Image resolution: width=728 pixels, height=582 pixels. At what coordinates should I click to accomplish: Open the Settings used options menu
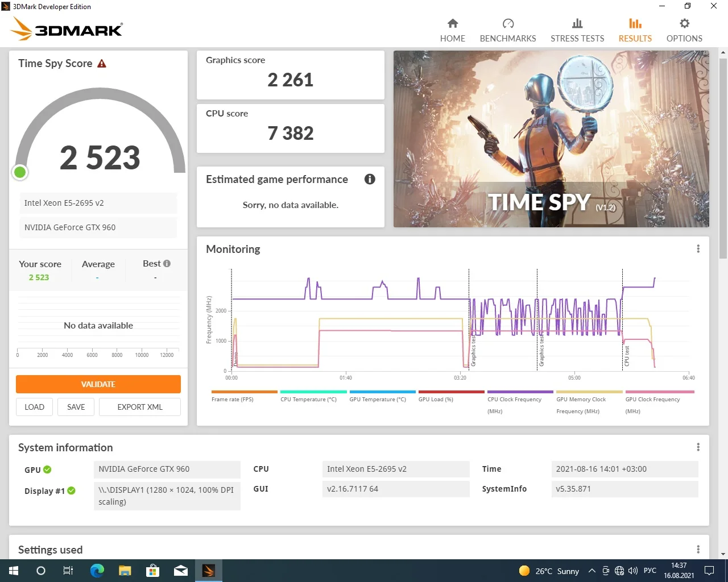tap(698, 550)
